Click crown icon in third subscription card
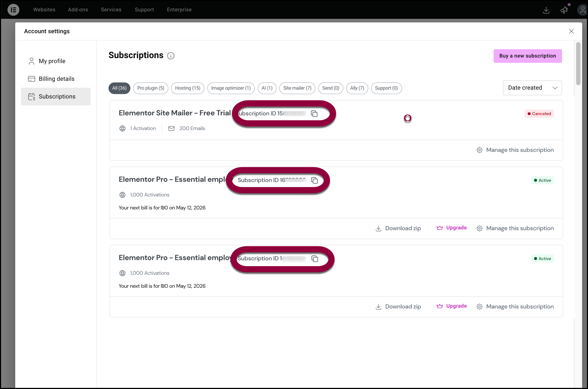 click(x=440, y=306)
